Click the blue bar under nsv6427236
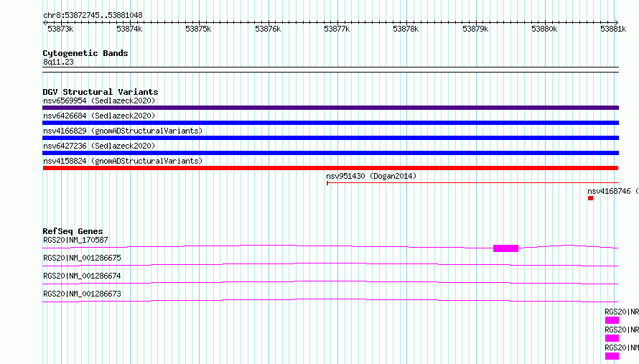This screenshot has width=639, height=364. [330, 153]
